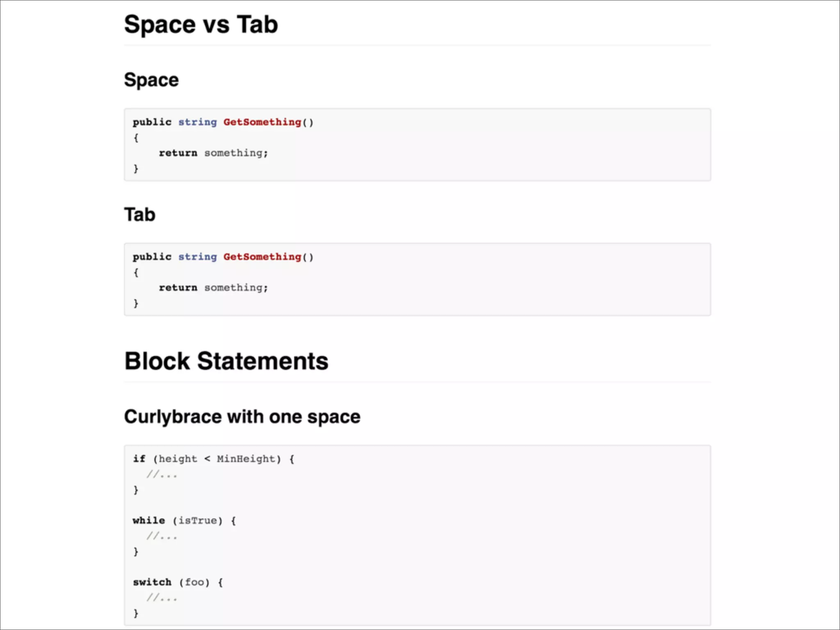The height and width of the screenshot is (630, 840).
Task: Click the "Tab" subsection heading
Action: (140, 215)
